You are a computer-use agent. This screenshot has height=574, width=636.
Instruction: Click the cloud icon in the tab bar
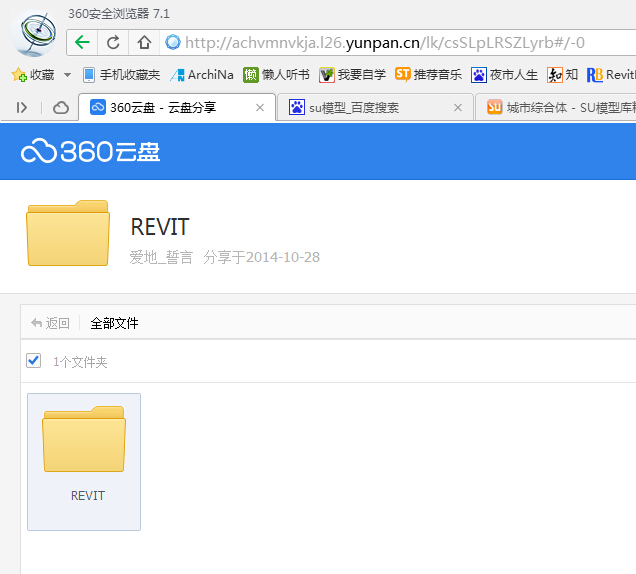point(61,107)
